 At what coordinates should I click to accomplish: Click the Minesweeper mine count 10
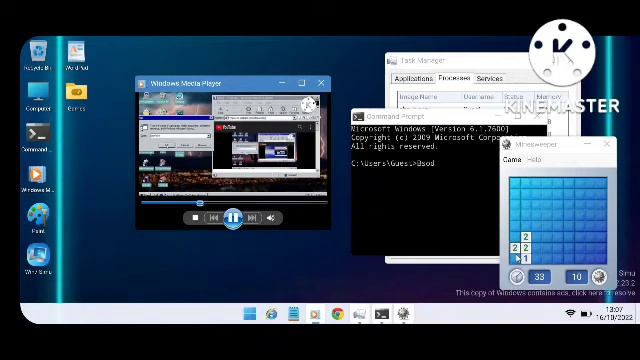pos(576,277)
